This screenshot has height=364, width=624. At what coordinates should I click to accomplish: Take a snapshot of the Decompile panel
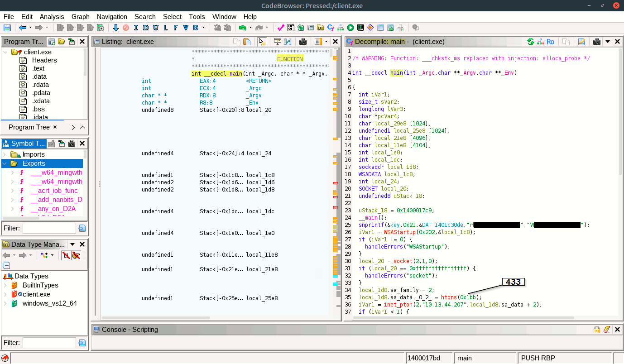click(597, 42)
